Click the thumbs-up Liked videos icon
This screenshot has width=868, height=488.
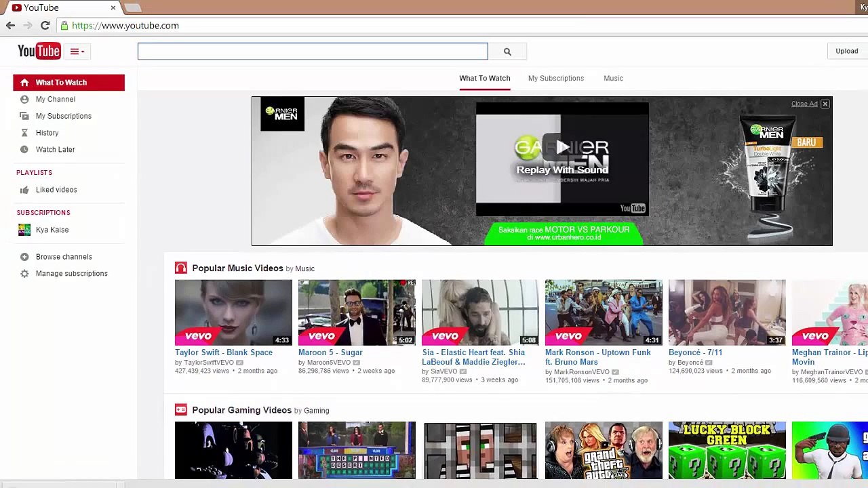click(x=24, y=190)
